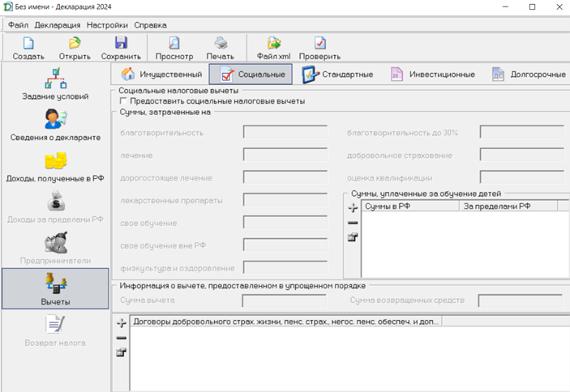Open the Настройки menu
This screenshot has height=392, width=570.
click(106, 25)
